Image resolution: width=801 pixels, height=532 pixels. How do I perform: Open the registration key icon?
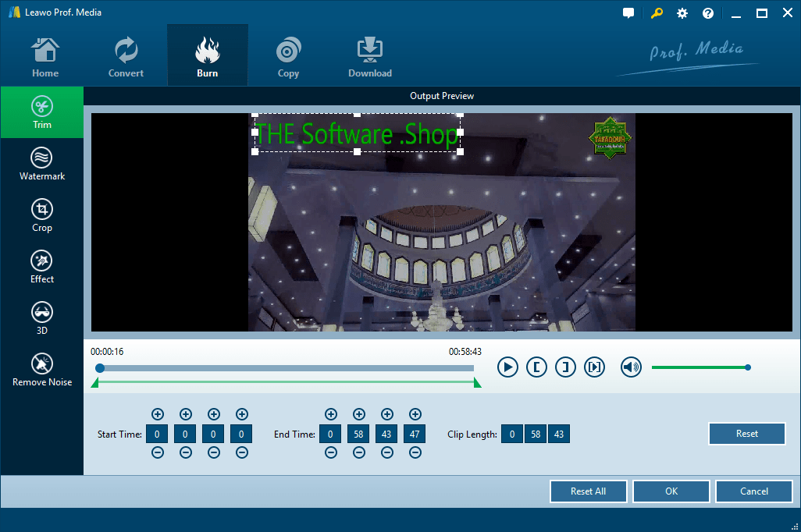pos(657,13)
